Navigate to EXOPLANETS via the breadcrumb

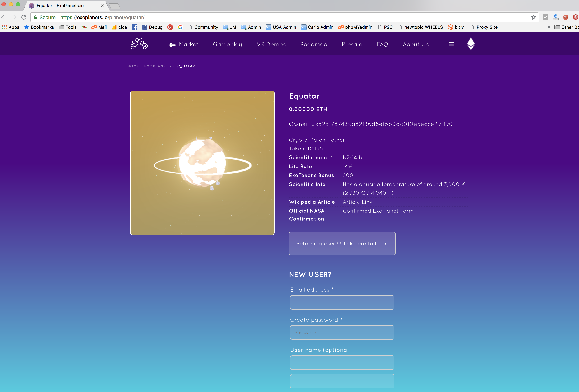tap(157, 66)
